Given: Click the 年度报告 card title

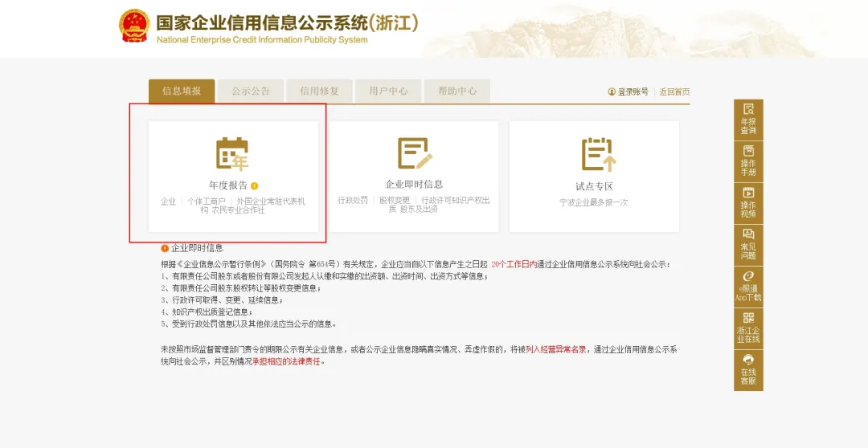Looking at the screenshot, I should click(228, 185).
